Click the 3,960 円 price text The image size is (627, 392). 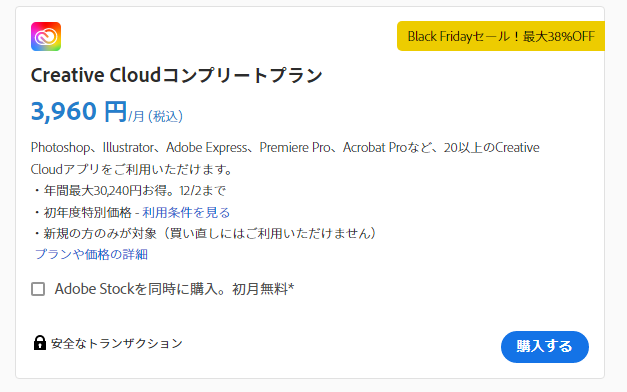[79, 111]
